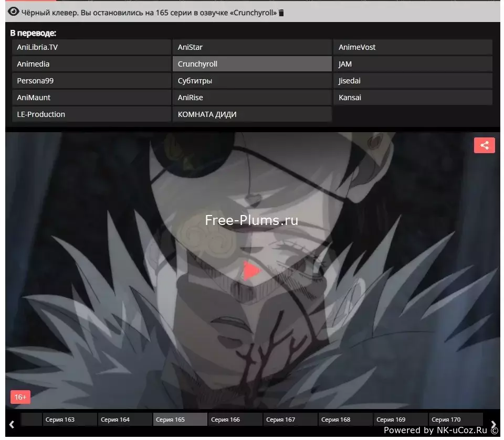The height and width of the screenshot is (440, 504).
Task: Delete watch history with the trash icon
Action: click(x=281, y=13)
